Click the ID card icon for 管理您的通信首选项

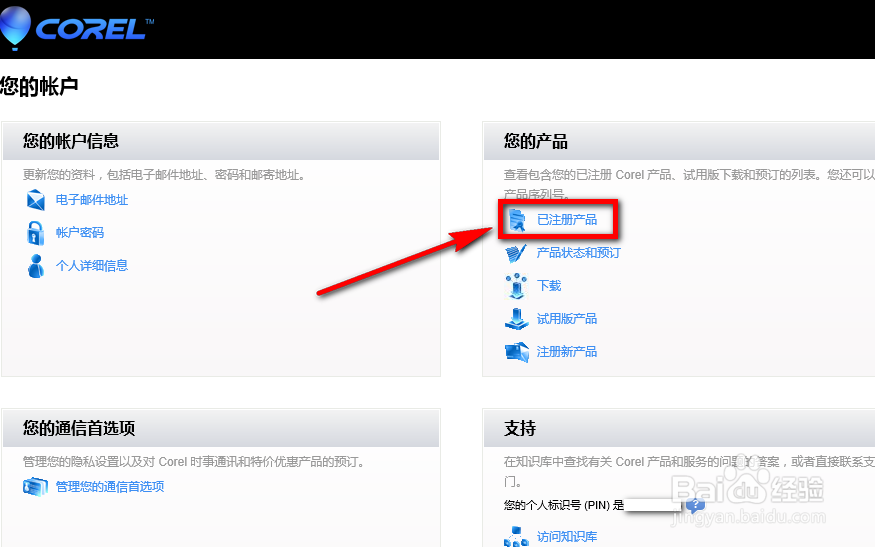pos(36,487)
